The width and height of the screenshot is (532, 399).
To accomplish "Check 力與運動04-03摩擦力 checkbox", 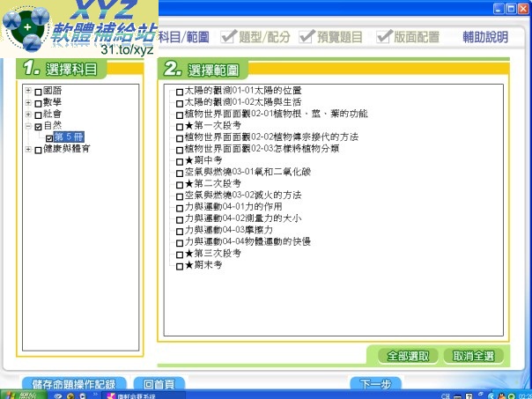I will coord(180,232).
